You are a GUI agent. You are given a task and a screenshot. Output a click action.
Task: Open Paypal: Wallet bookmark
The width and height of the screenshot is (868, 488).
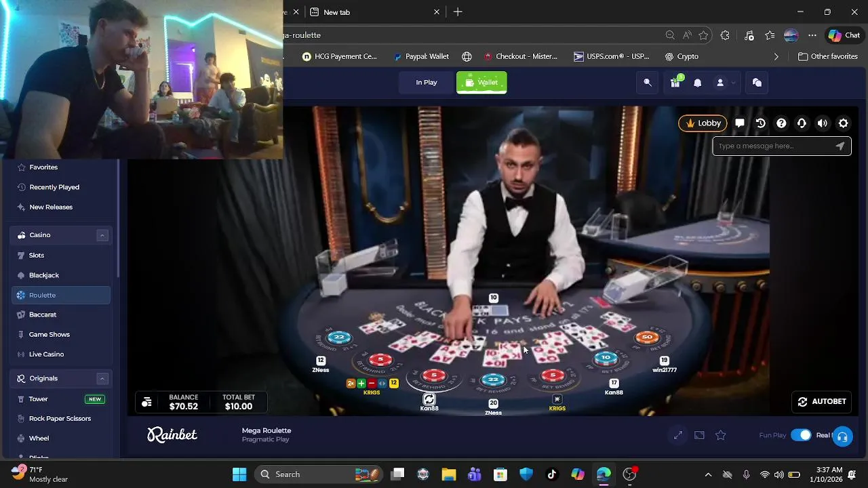421,56
